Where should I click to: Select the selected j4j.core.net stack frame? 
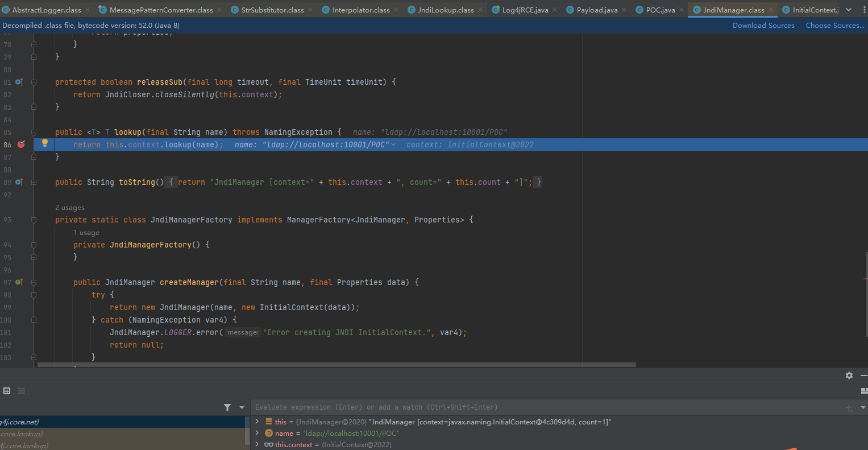(x=122, y=422)
